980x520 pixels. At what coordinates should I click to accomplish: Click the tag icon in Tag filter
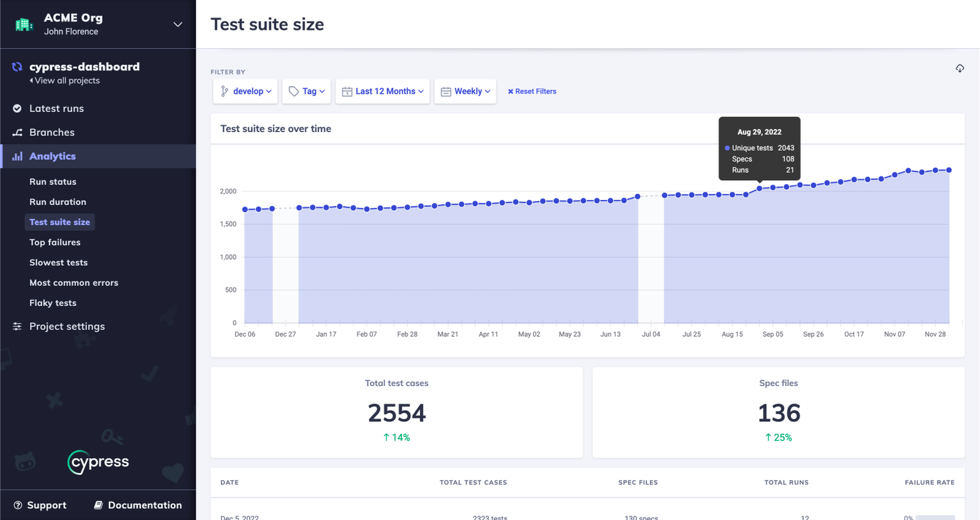(x=293, y=91)
